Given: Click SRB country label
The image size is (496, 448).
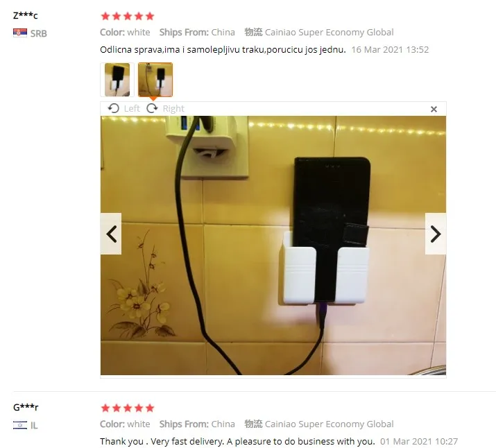Looking at the screenshot, I should pos(39,33).
